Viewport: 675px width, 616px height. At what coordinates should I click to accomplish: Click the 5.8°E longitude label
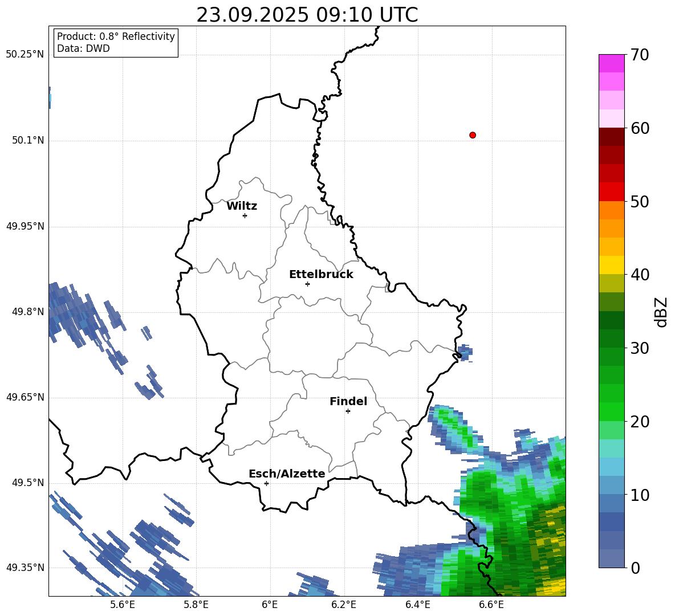(196, 605)
